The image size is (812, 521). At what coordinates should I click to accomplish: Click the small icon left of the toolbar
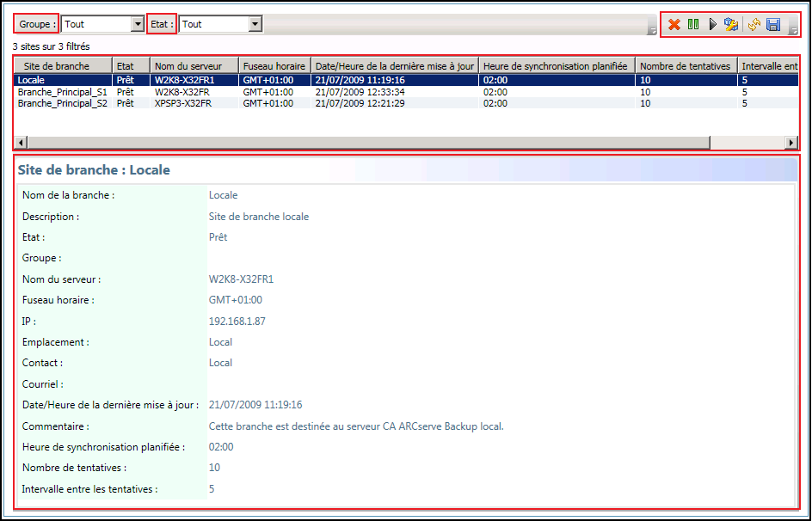point(651,28)
